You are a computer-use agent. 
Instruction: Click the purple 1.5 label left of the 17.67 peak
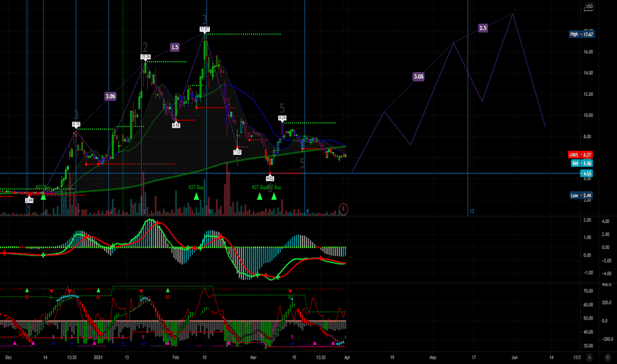click(x=175, y=47)
